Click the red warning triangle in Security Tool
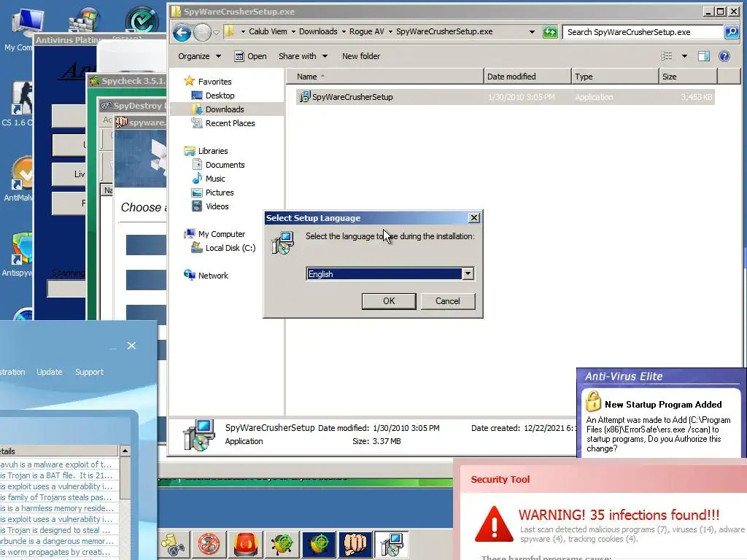This screenshot has width=747, height=560. [494, 524]
